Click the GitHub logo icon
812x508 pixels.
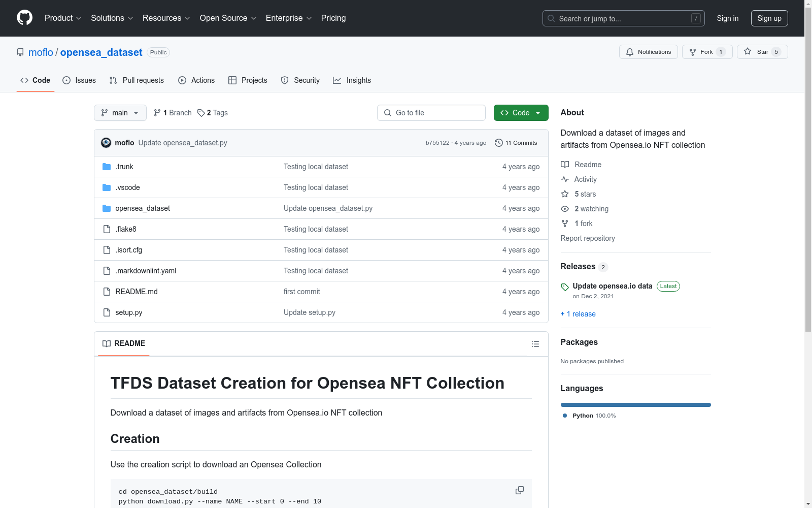pyautogui.click(x=24, y=18)
